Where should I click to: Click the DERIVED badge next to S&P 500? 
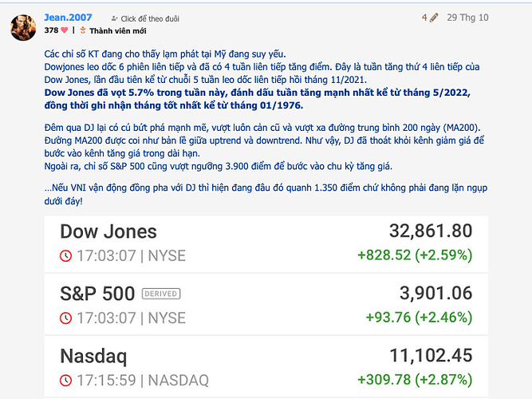click(x=160, y=294)
